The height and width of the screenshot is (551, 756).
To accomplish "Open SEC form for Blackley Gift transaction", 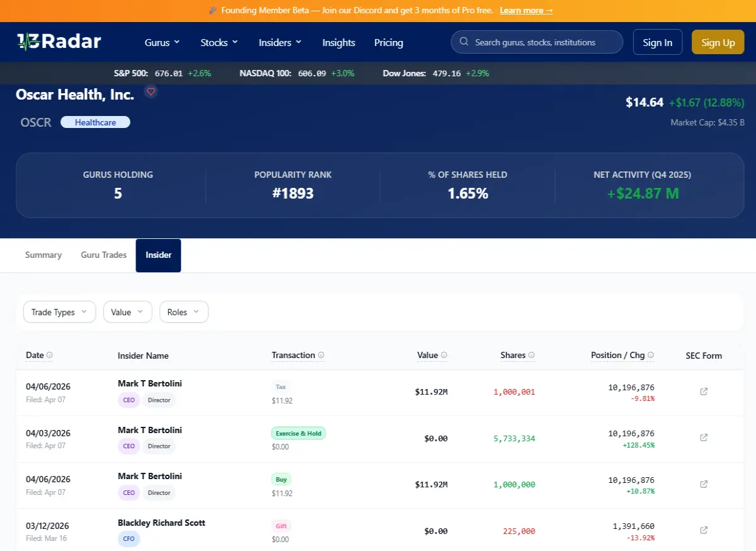I will pos(704,530).
